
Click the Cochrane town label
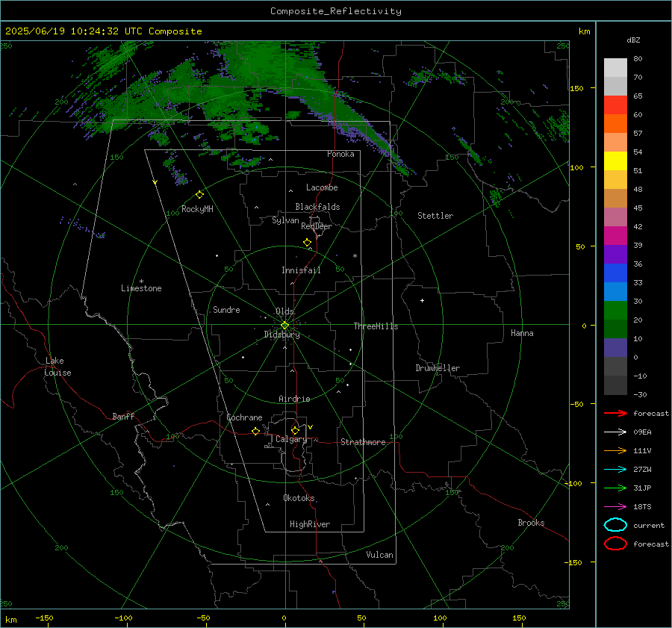coord(244,417)
